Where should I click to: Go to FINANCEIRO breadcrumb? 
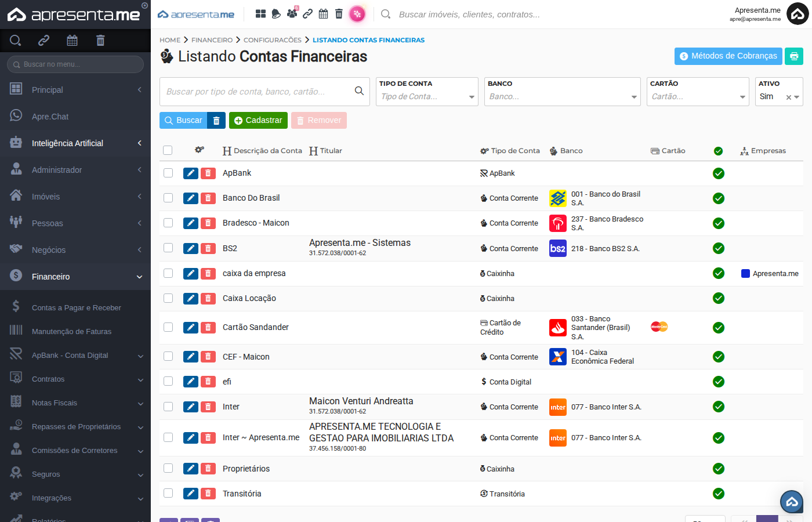coord(212,40)
